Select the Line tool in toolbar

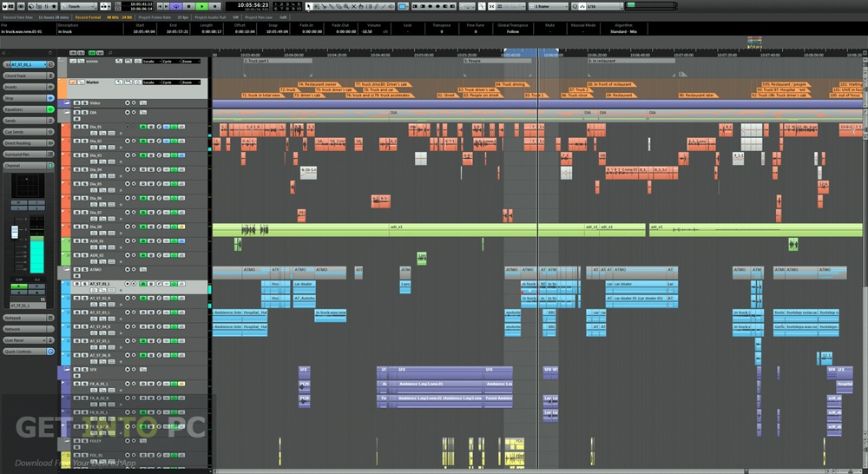pyautogui.click(x=384, y=6)
